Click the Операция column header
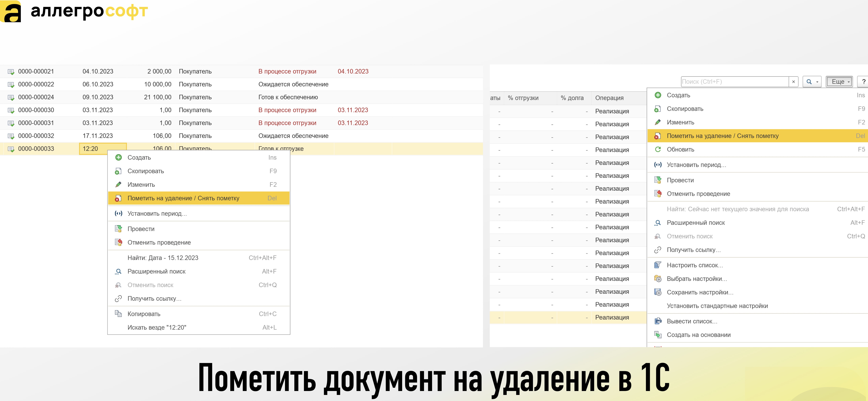This screenshot has width=868, height=401. [619, 98]
